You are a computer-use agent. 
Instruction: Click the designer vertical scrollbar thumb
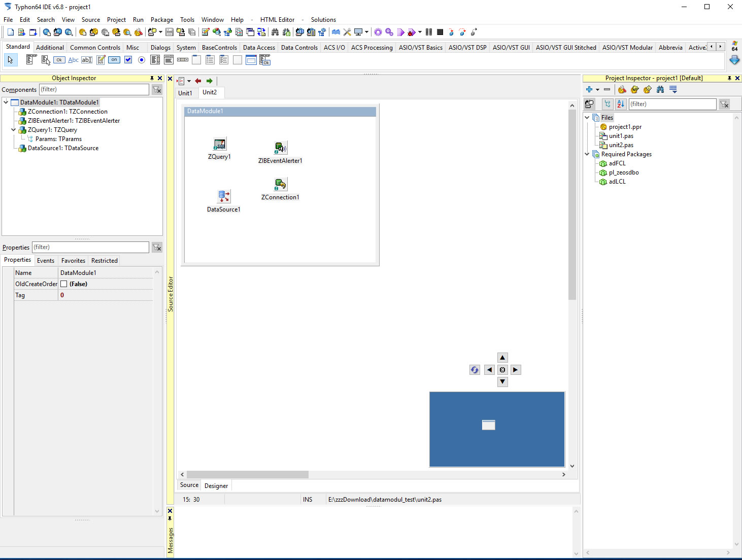tap(572, 204)
